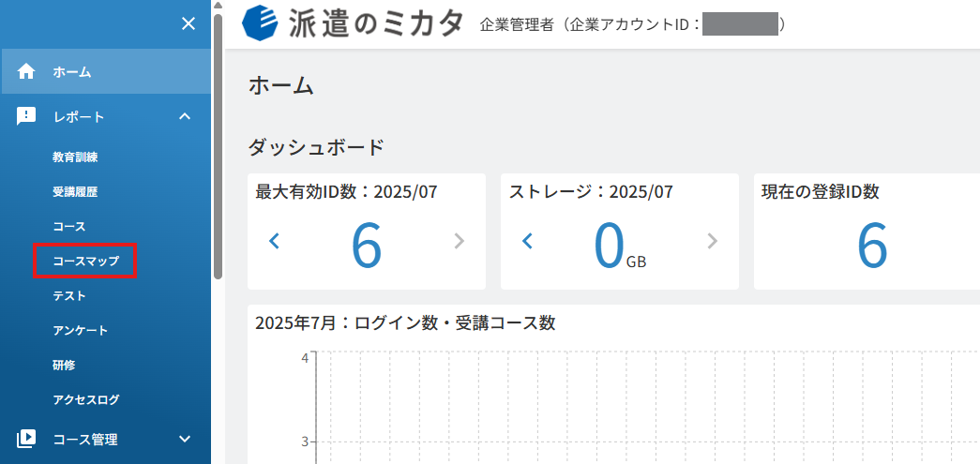The image size is (980, 464).
Task: Click the 現在の登録ID数 heading
Action: click(x=820, y=192)
